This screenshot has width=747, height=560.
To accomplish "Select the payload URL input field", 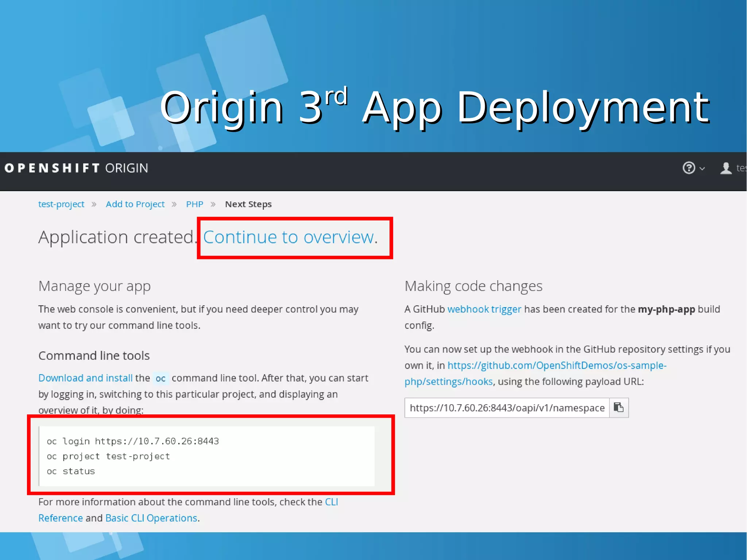I will click(x=507, y=408).
